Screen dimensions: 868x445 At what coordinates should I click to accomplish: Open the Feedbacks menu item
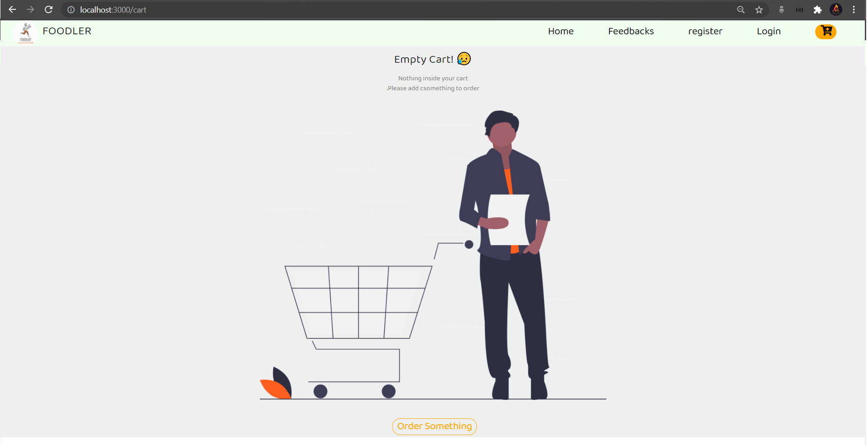[630, 31]
